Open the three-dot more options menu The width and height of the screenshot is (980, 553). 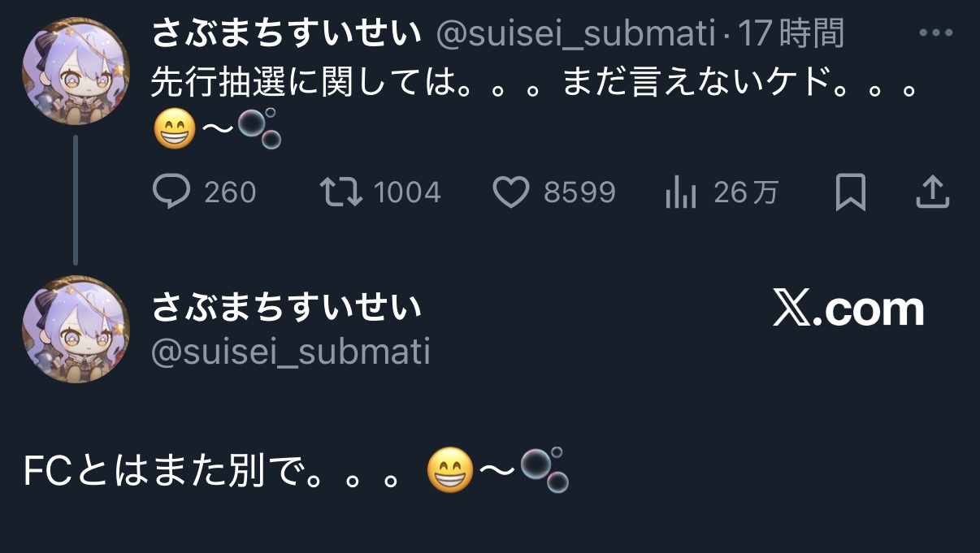(934, 34)
